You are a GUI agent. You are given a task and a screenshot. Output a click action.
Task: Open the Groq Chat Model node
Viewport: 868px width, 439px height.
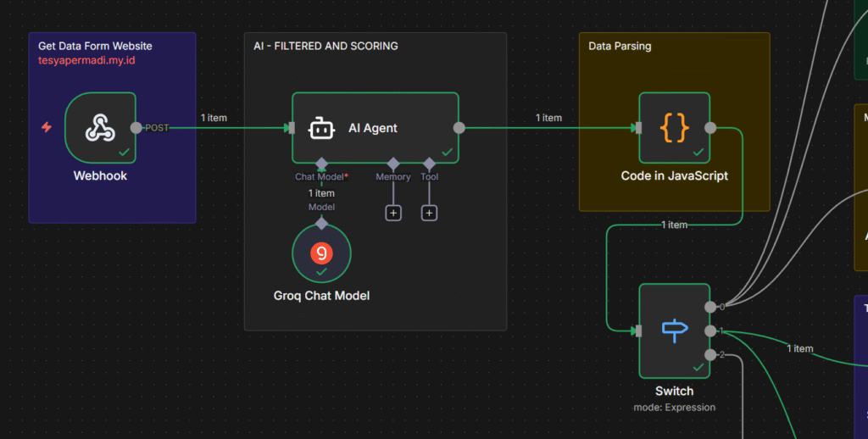pyautogui.click(x=321, y=253)
